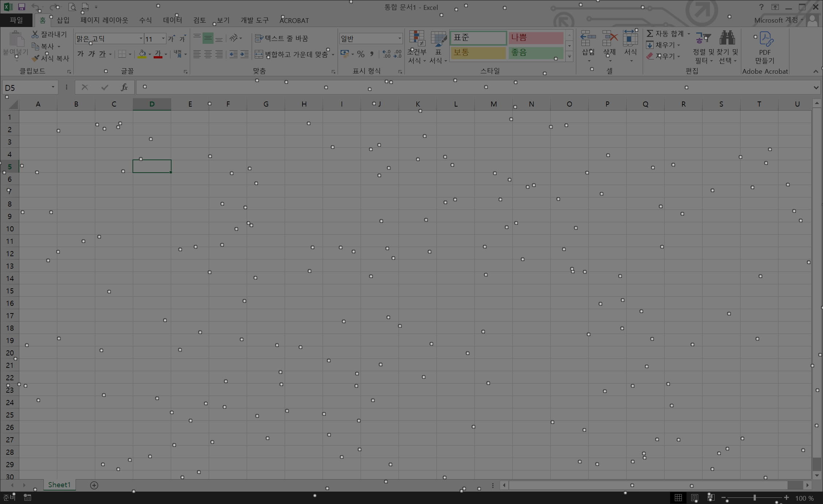Apply the 나쁨 (Bad) cell style swatch
The image size is (823, 504).
pyautogui.click(x=535, y=38)
